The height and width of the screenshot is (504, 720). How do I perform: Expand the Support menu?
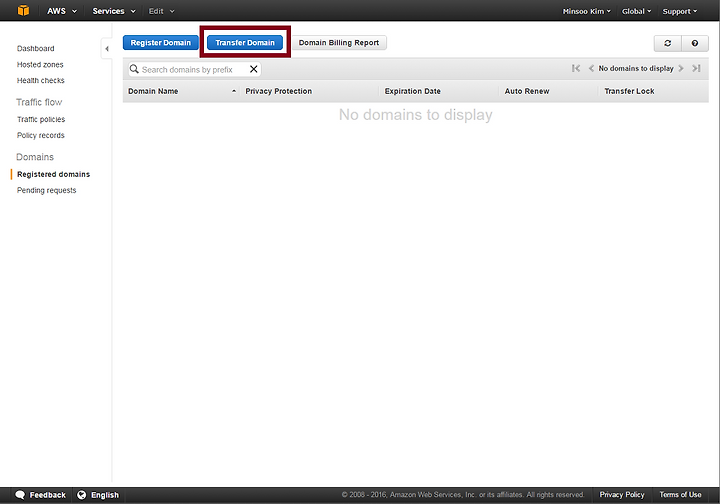680,11
